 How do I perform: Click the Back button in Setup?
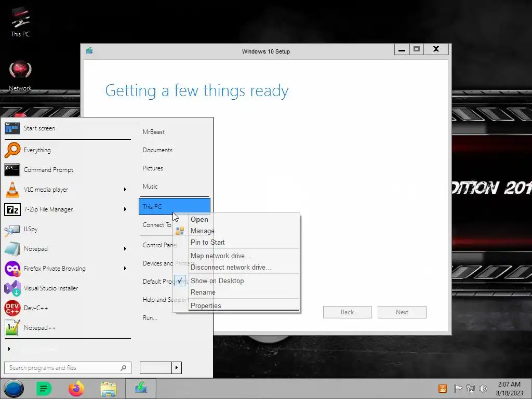348,312
